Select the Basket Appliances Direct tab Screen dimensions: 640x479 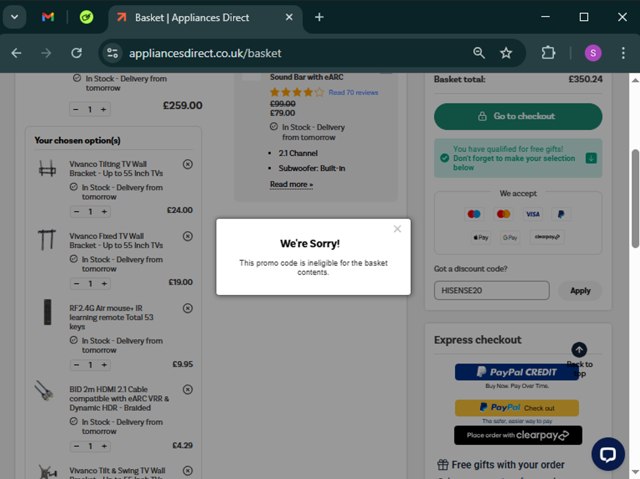tap(205, 18)
